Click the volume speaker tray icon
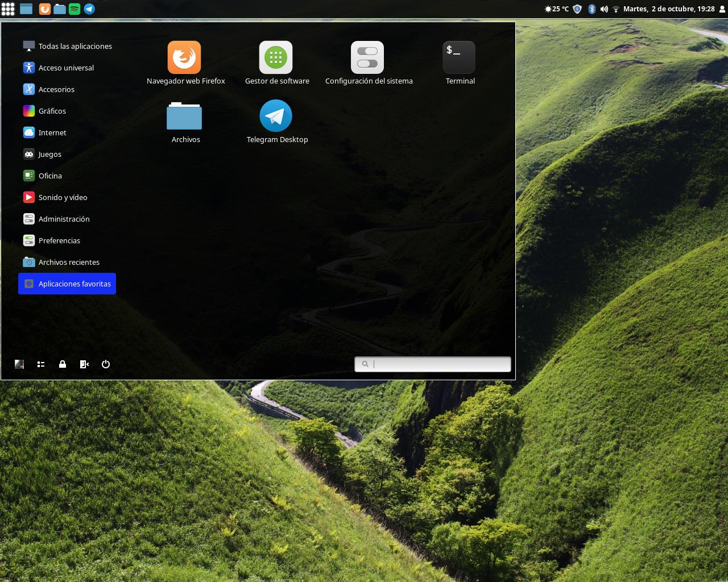This screenshot has width=728, height=582. coord(604,9)
